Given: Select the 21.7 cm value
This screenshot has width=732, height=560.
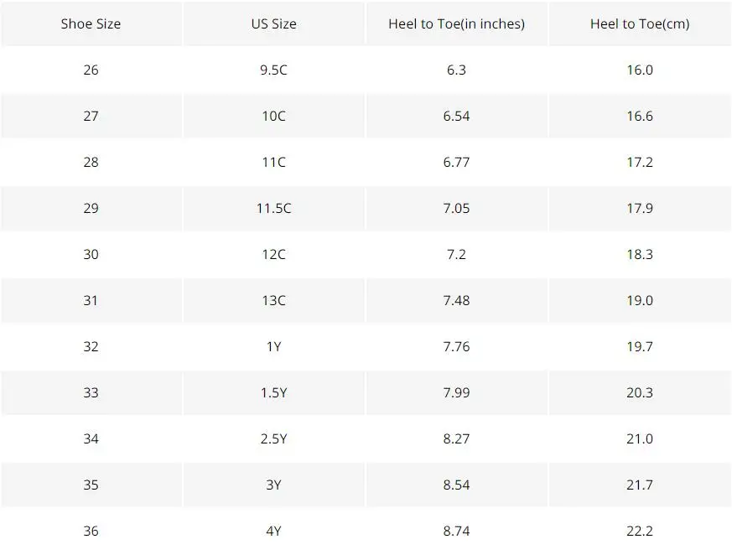Looking at the screenshot, I should (x=640, y=485).
